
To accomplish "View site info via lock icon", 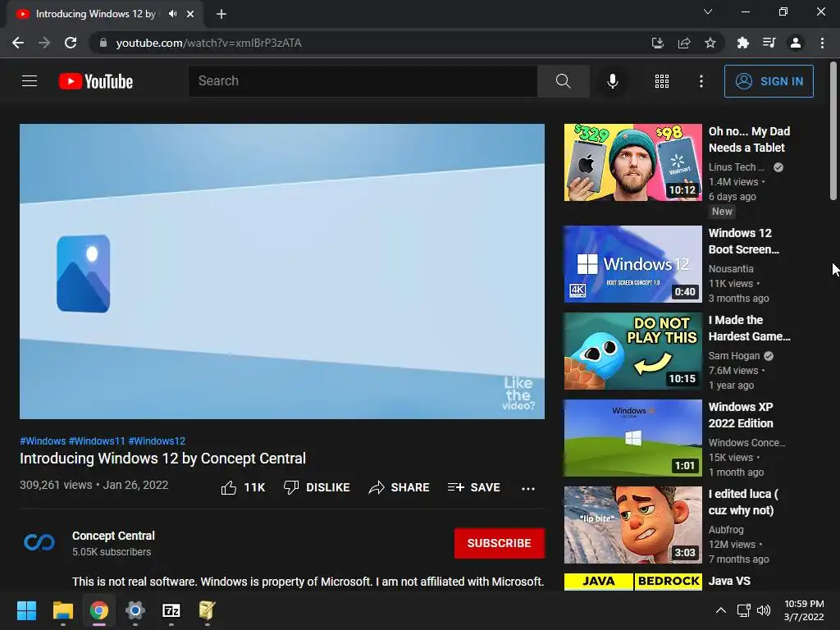I will [103, 43].
